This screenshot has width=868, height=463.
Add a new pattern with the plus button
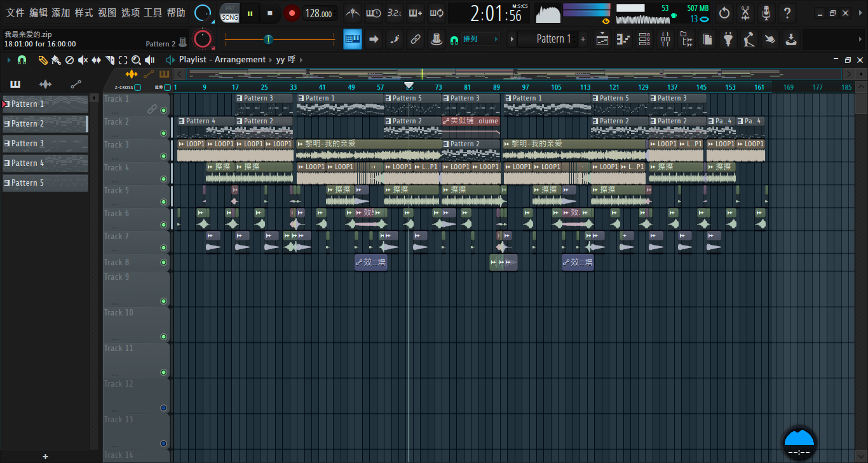pos(583,39)
